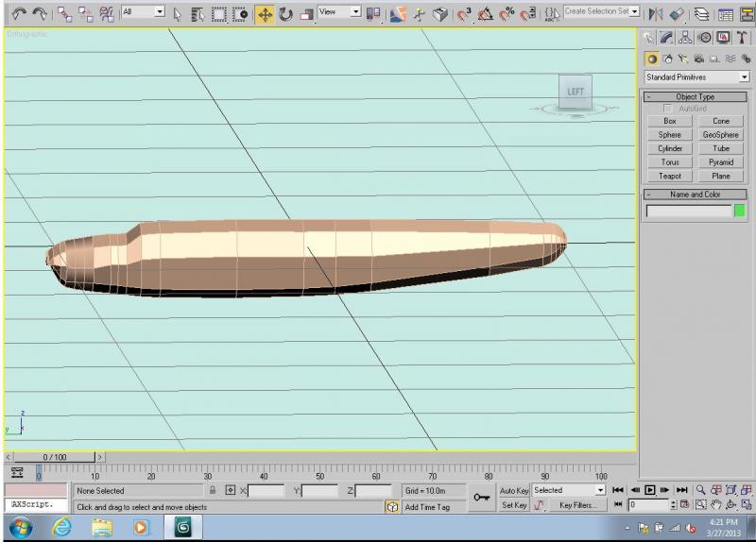Activate the Select and Rotate tool
Viewport: 756px width, 542px height.
pos(286,14)
